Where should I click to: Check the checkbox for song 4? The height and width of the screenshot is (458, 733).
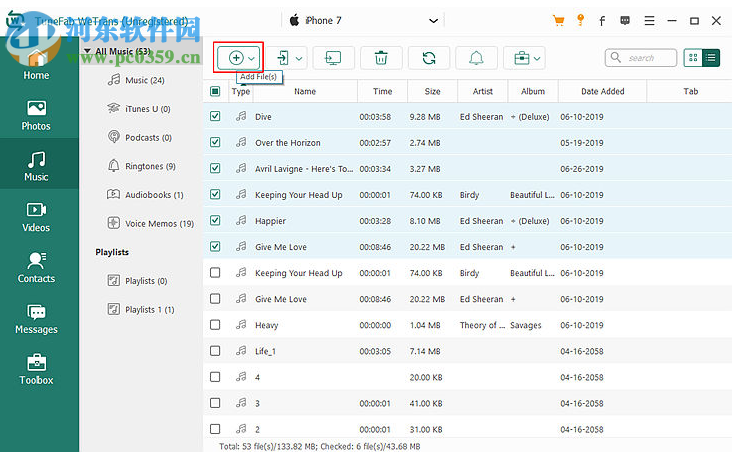(x=215, y=377)
